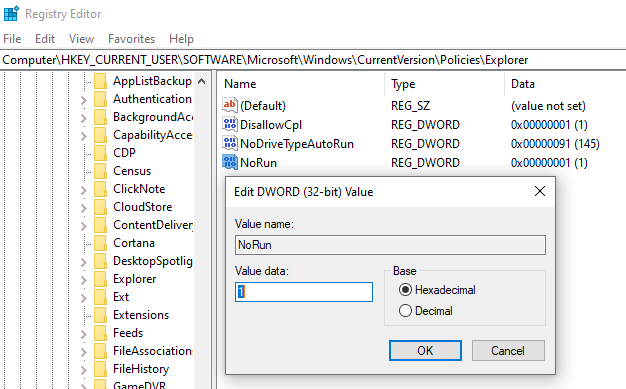Open the Favorites menu
The image size is (626, 389).
tap(131, 39)
